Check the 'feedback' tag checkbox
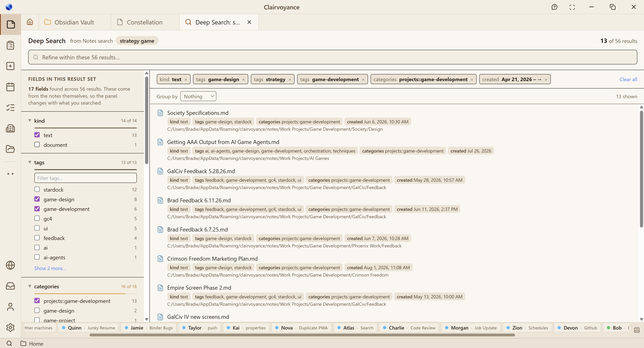Screen dimensions: 644x348 click(x=37, y=238)
